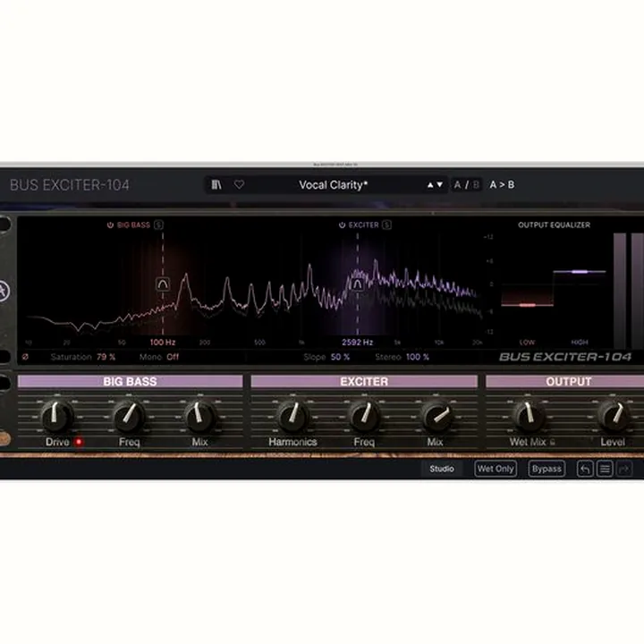Click the Slope 50 % value
The width and height of the screenshot is (644, 644).
tap(340, 357)
